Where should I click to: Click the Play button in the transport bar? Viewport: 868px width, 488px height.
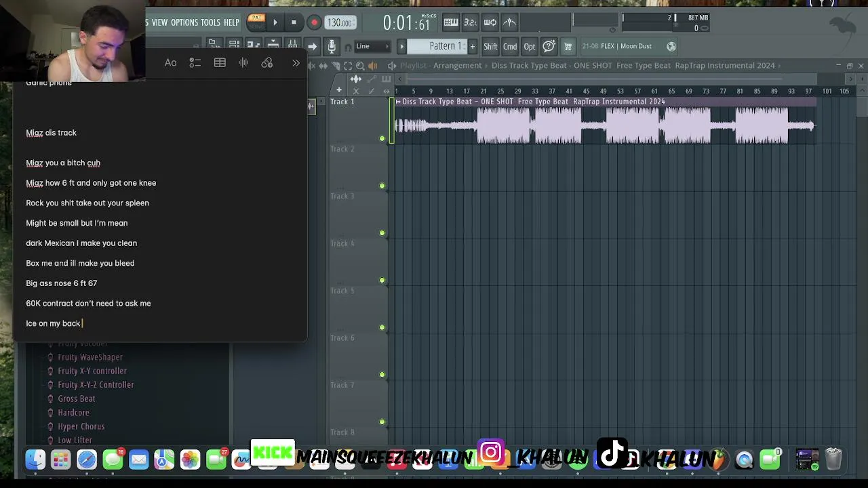click(275, 22)
